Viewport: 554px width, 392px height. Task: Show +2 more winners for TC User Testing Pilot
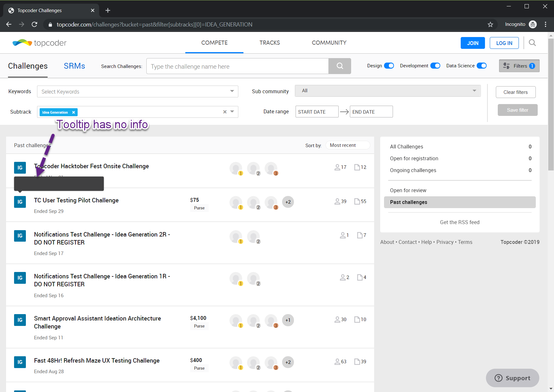pyautogui.click(x=288, y=202)
